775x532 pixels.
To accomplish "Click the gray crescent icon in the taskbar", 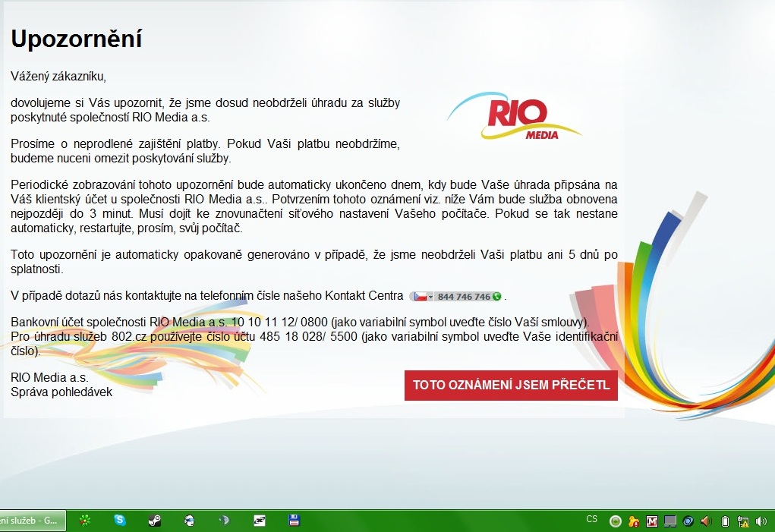I will 225,520.
